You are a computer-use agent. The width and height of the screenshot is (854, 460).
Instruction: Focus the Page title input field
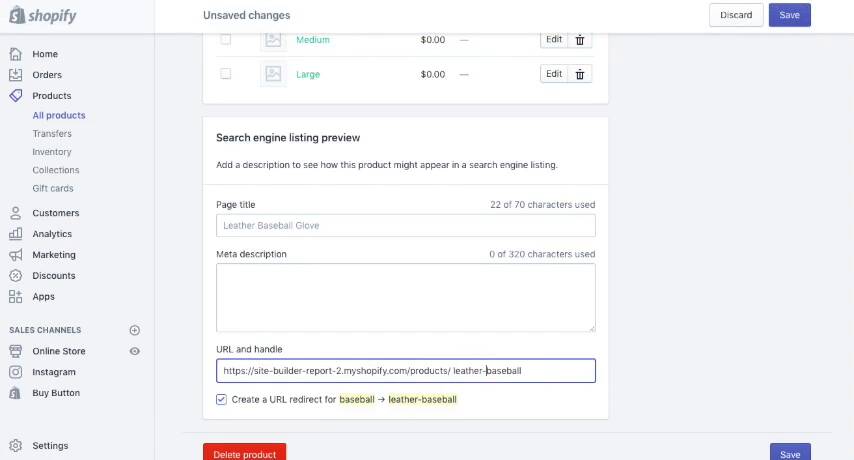(x=405, y=226)
